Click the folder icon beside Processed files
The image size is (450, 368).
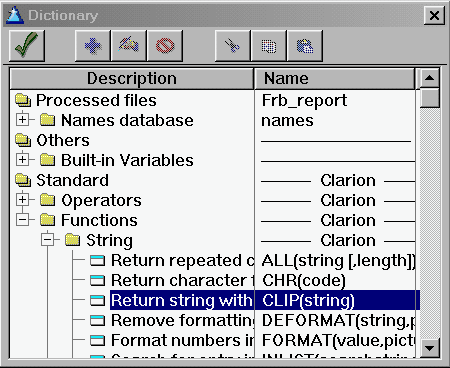(x=23, y=100)
